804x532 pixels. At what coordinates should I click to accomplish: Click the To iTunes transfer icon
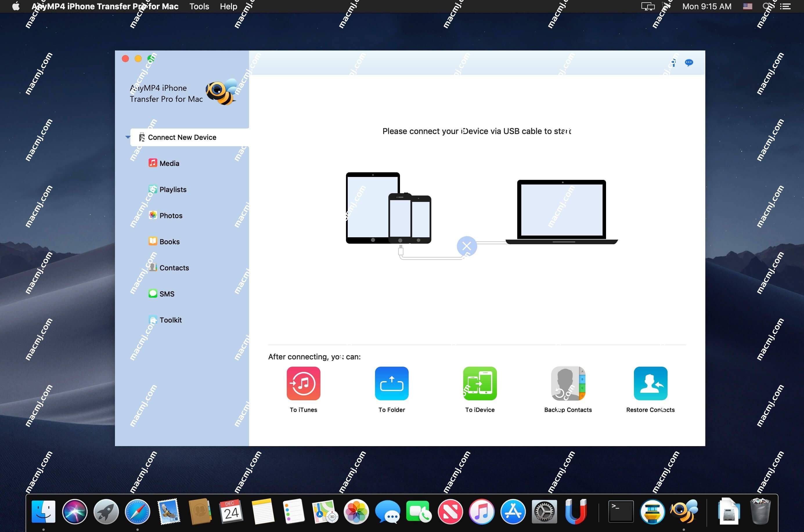(x=303, y=383)
